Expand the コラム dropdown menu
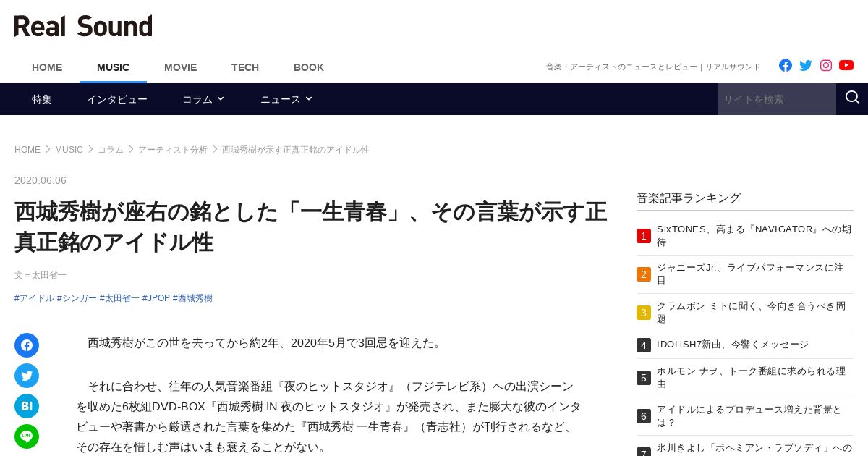Screen dimensions: 868x456 click(x=203, y=99)
